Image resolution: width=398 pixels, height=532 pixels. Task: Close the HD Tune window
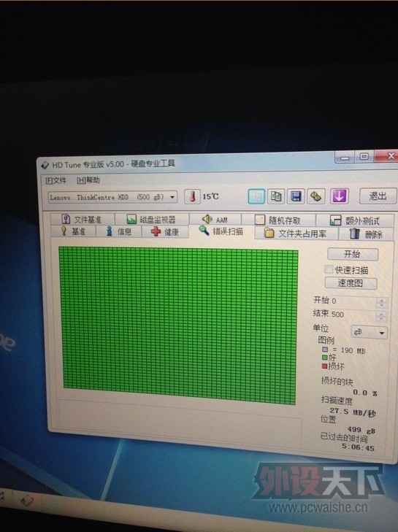pos(388,155)
